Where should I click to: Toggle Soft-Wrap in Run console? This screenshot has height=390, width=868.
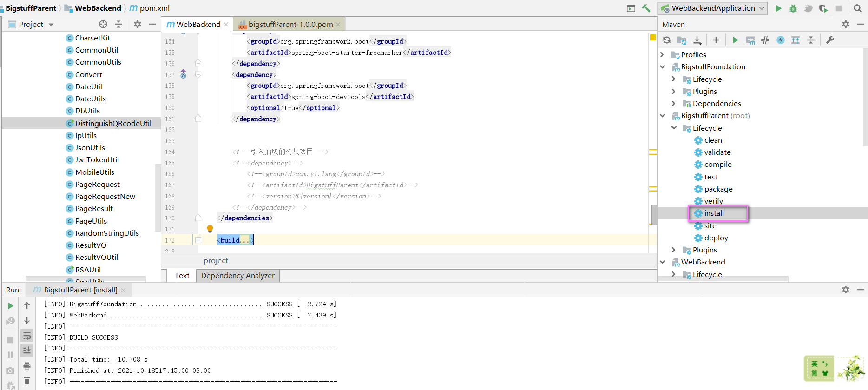(x=27, y=335)
